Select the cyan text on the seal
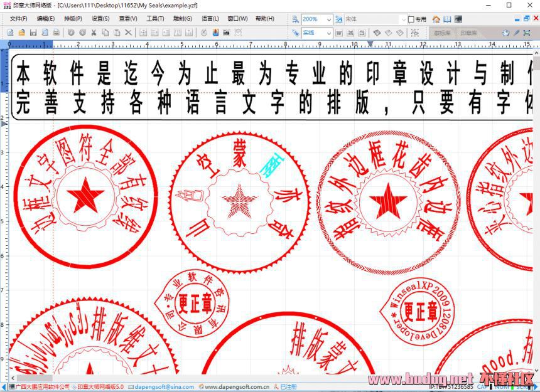 272,165
